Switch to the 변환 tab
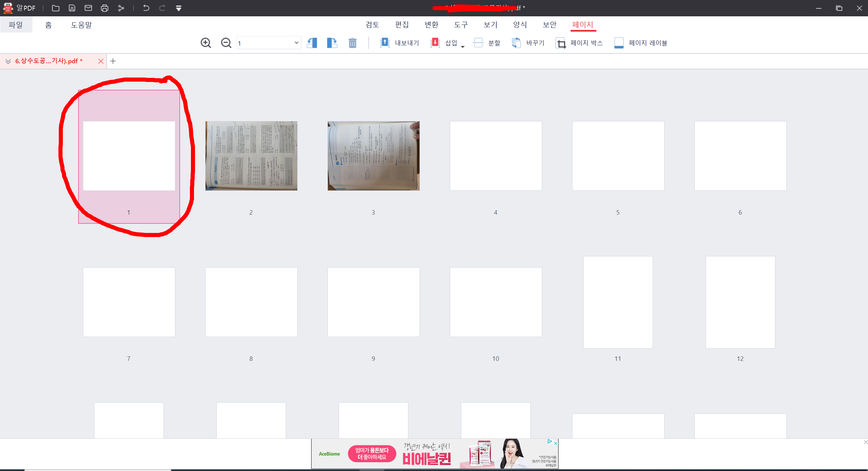Image resolution: width=868 pixels, height=471 pixels. coord(431,24)
